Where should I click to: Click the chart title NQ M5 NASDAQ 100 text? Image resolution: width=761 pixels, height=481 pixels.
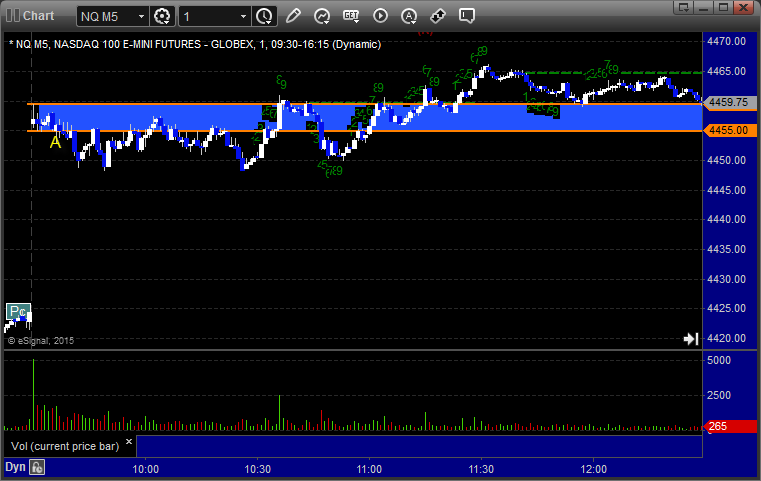(195, 44)
